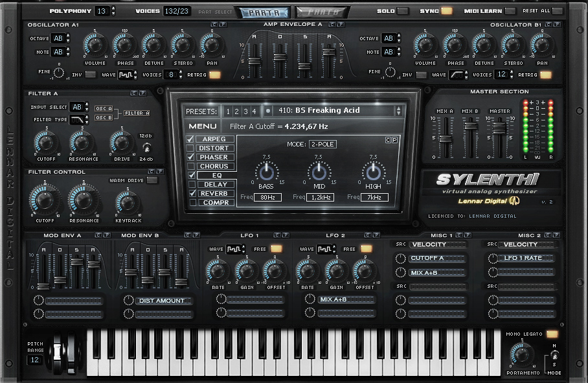This screenshot has height=383, width=588.
Task: Enable the DISTORT effect checkbox
Action: click(190, 148)
